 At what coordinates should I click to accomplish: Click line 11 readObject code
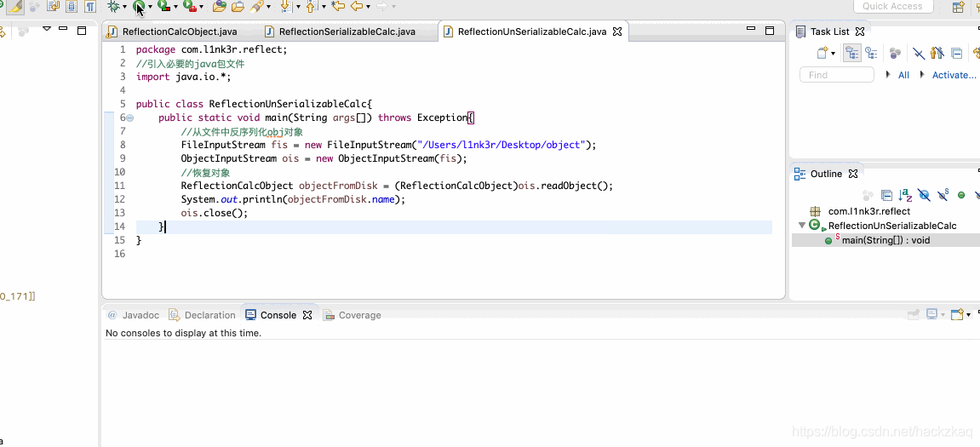click(398, 186)
